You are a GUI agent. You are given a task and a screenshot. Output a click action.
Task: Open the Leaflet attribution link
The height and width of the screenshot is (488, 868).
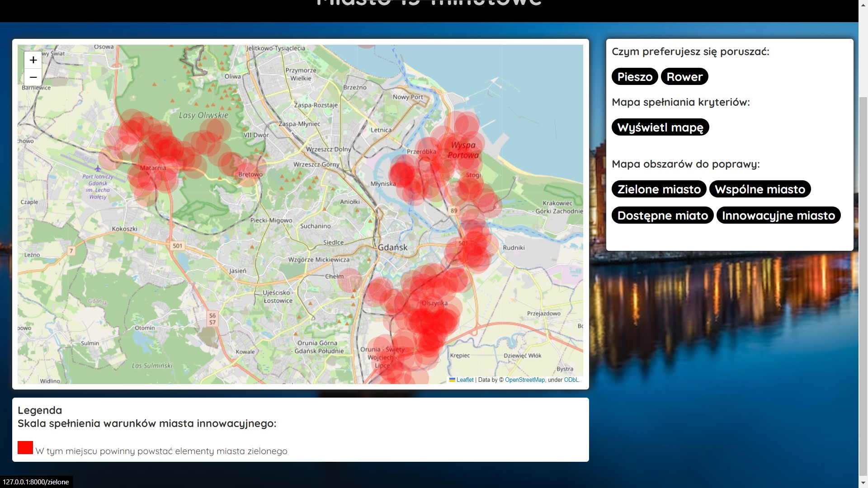[465, 380]
